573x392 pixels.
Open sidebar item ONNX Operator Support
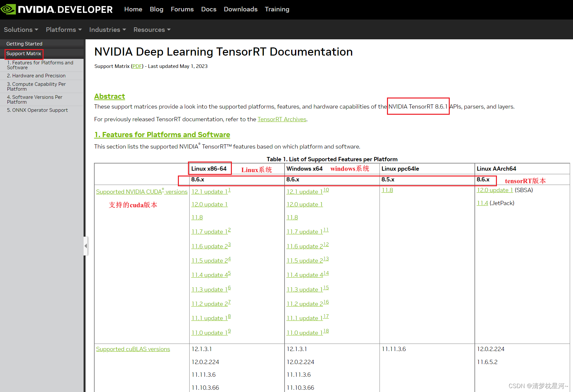click(x=37, y=110)
